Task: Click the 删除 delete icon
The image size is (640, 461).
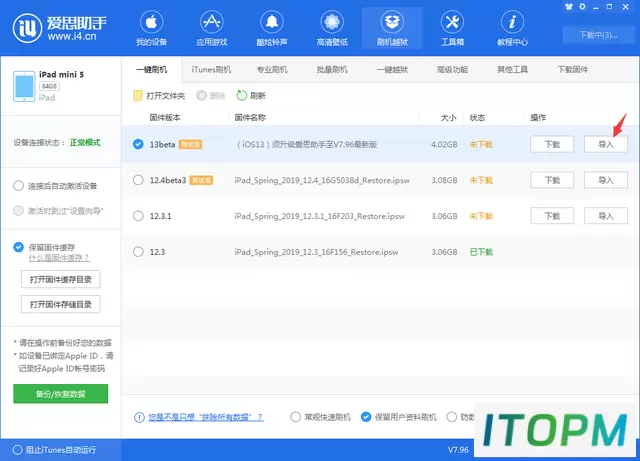Action: coord(201,96)
